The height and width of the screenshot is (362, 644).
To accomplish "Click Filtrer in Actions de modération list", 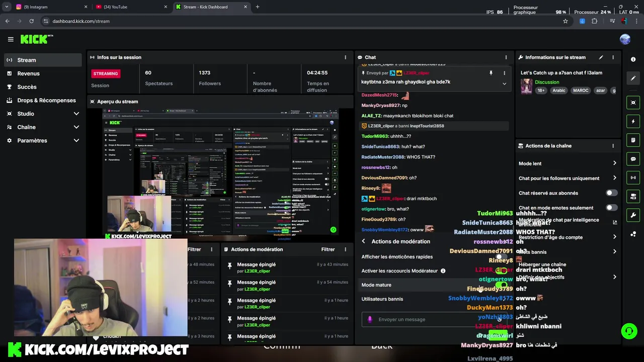I will coord(328,249).
